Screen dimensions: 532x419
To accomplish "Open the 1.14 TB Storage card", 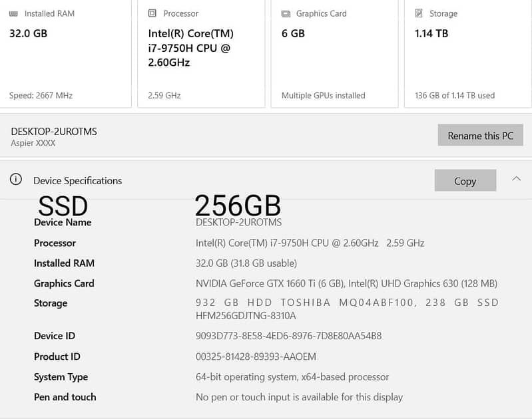I will (x=431, y=33).
